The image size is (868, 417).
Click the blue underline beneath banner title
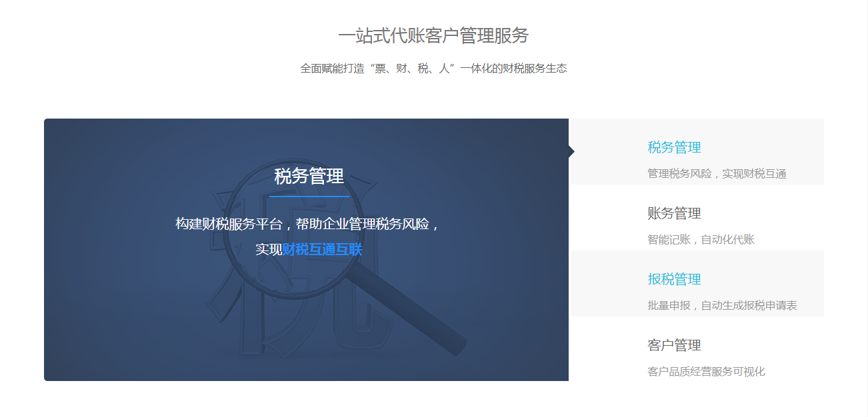tap(309, 197)
